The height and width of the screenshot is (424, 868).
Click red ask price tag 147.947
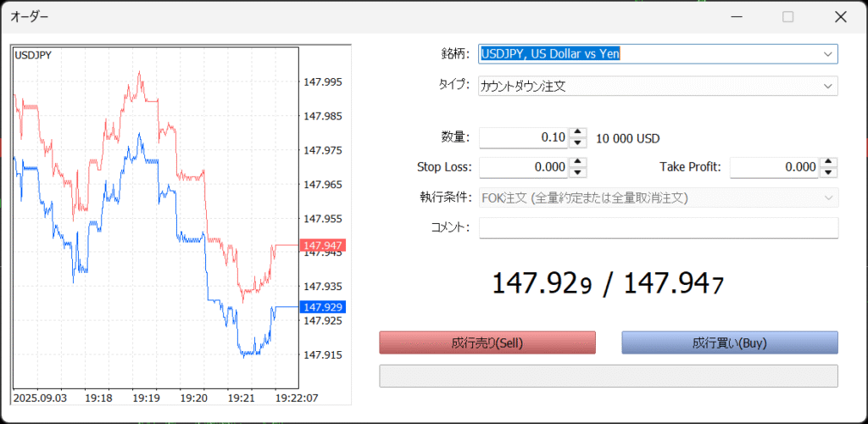(x=321, y=245)
